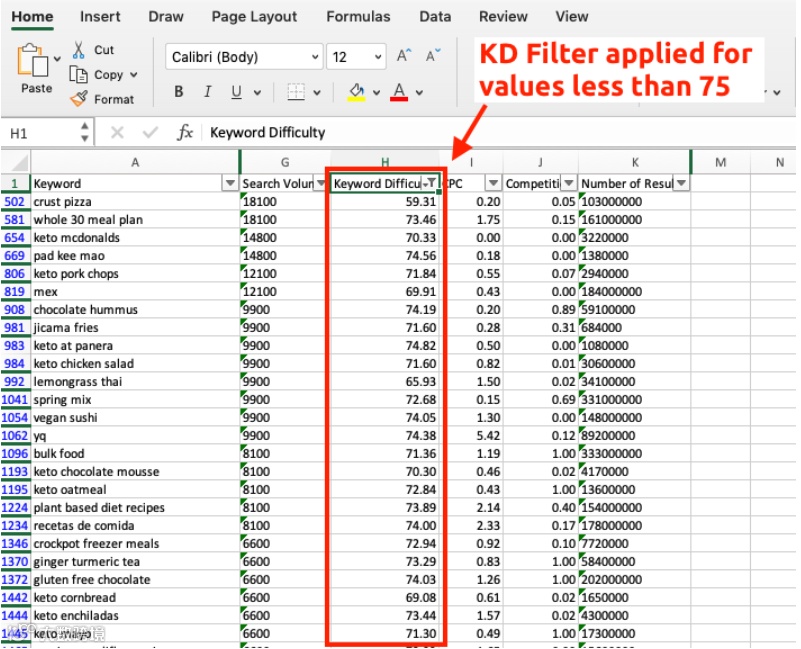Image resolution: width=801 pixels, height=649 pixels.
Task: Open the fill color dropdown arrow
Action: [x=376, y=93]
